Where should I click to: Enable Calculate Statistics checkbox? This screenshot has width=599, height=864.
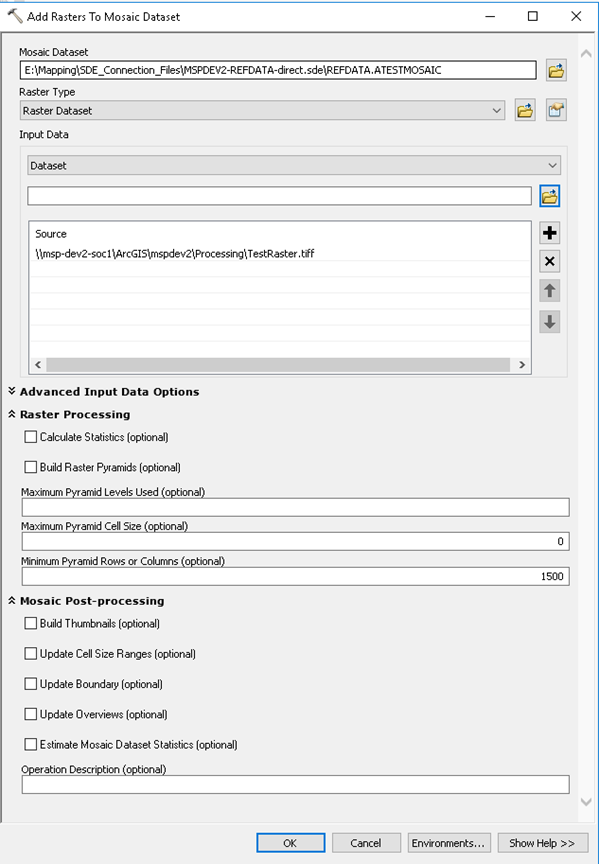click(31, 437)
